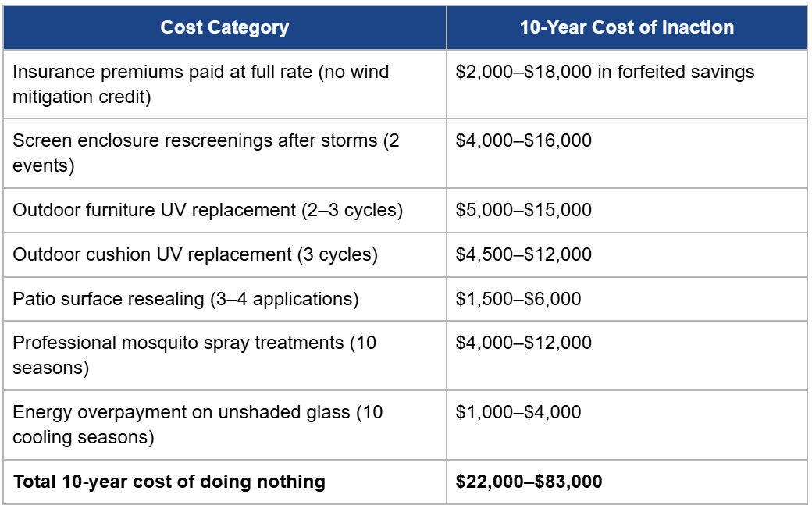
Task: Click the bold total 10-year cost label
Action: coord(169,482)
